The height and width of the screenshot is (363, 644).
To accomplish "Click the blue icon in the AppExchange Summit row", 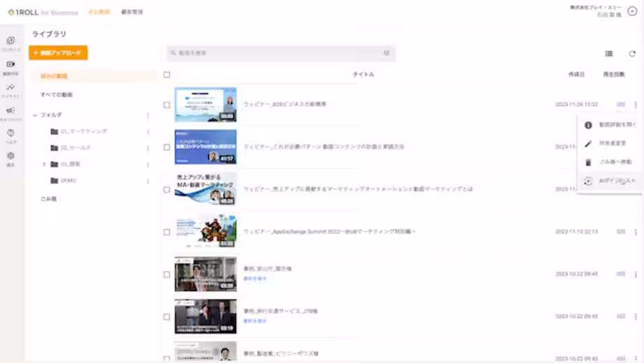I will coord(620,232).
